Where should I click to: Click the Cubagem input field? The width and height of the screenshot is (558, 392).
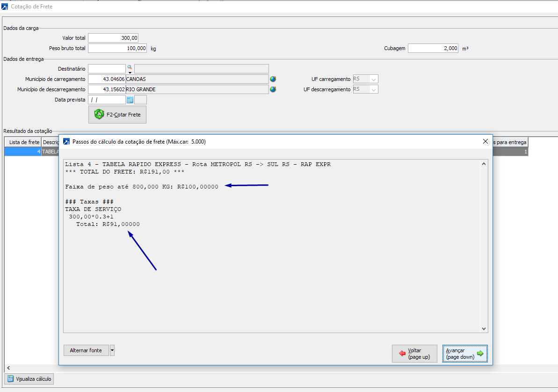[x=433, y=48]
